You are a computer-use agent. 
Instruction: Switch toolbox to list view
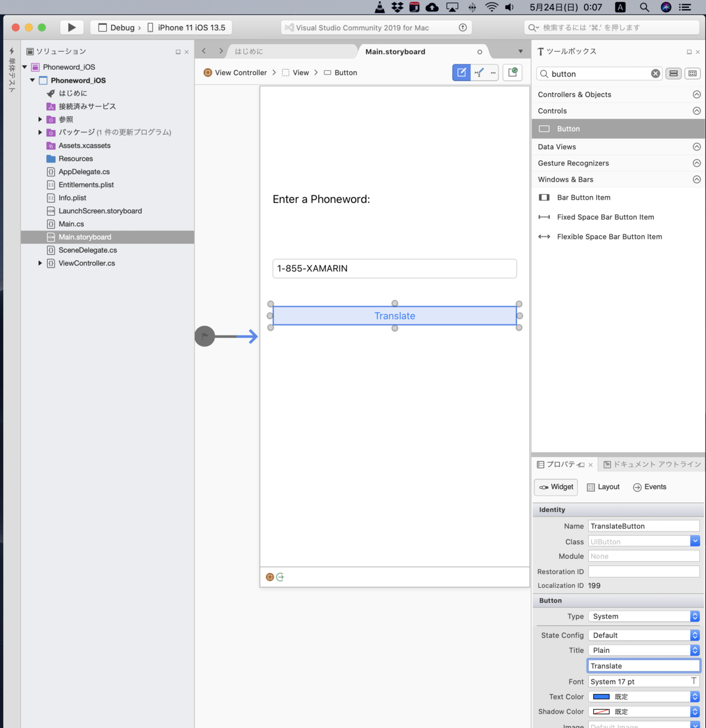673,73
